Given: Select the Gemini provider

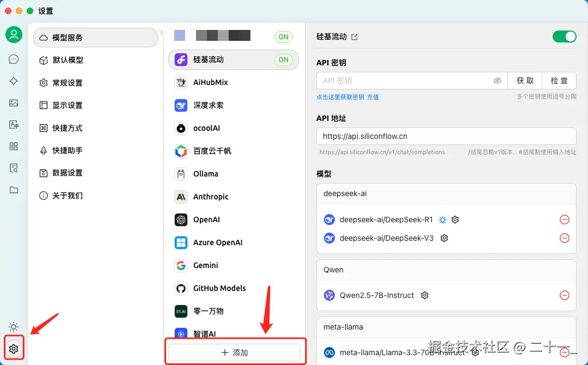Looking at the screenshot, I should [233, 265].
